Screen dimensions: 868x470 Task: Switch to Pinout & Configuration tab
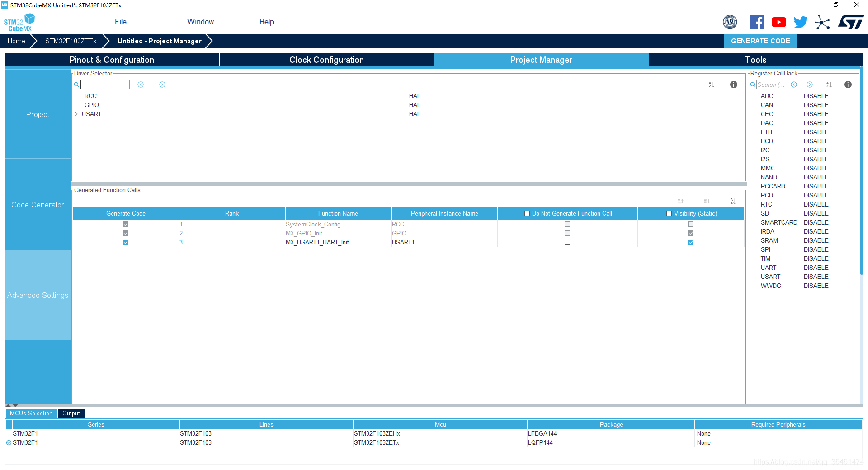point(112,60)
